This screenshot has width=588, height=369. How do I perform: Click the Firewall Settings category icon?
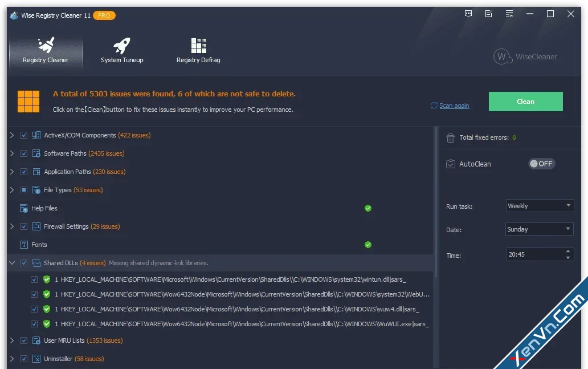[36, 226]
